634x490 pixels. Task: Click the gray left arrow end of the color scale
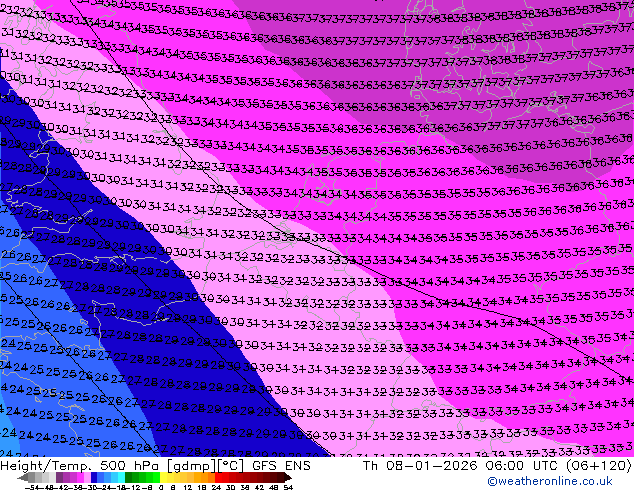click(x=23, y=478)
